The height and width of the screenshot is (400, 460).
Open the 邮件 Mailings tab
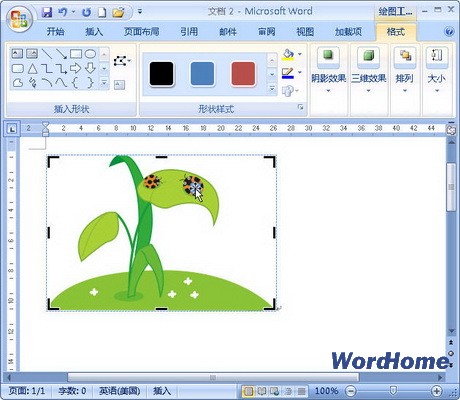point(228,32)
